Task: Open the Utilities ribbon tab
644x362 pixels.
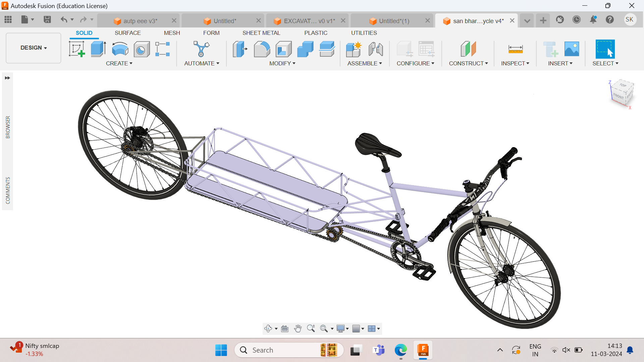Action: pyautogui.click(x=364, y=33)
